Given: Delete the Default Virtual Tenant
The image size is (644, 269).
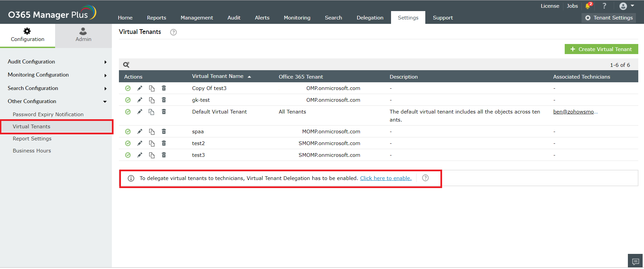Looking at the screenshot, I should click(x=164, y=112).
